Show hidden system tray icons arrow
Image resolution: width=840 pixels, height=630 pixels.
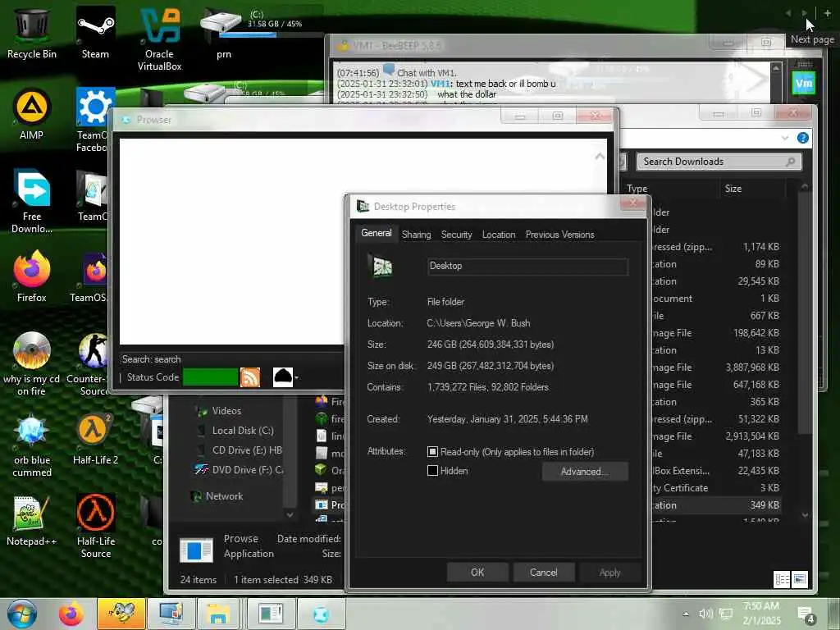(x=686, y=614)
